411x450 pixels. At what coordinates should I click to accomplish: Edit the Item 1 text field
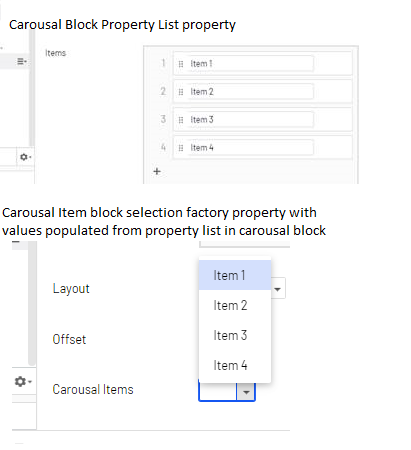pyautogui.click(x=250, y=64)
